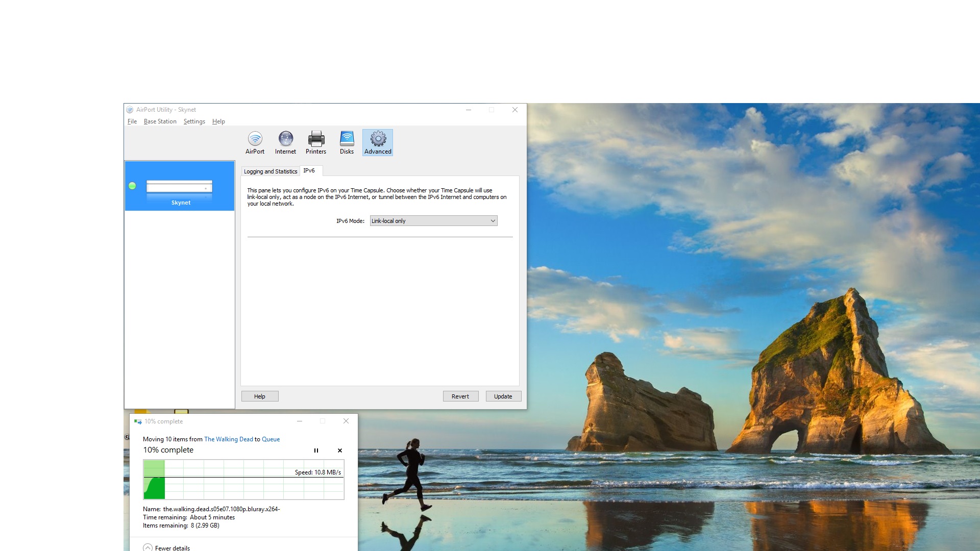Open the AirPort settings icon
The width and height of the screenshot is (980, 551).
click(x=255, y=142)
